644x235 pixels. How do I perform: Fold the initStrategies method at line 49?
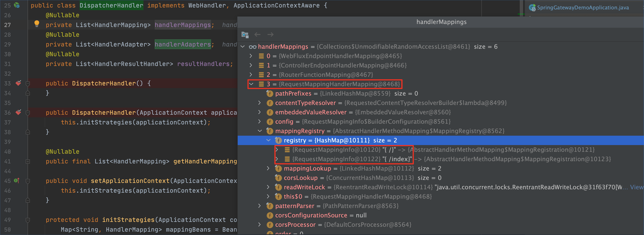point(28,220)
